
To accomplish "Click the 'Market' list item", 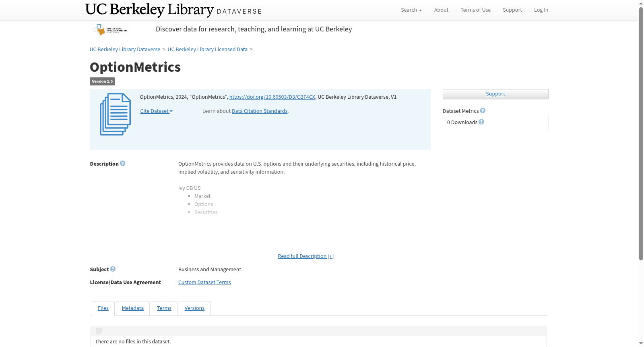I will coord(202,196).
